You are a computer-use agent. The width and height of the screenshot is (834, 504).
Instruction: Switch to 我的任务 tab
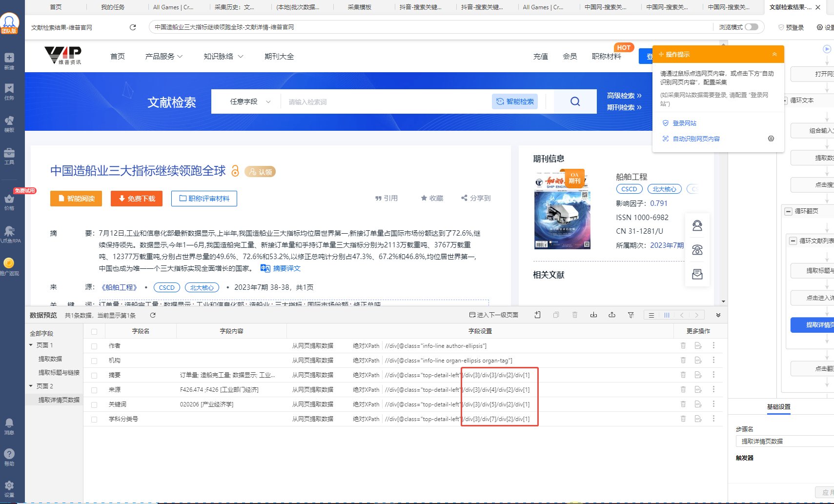click(113, 7)
